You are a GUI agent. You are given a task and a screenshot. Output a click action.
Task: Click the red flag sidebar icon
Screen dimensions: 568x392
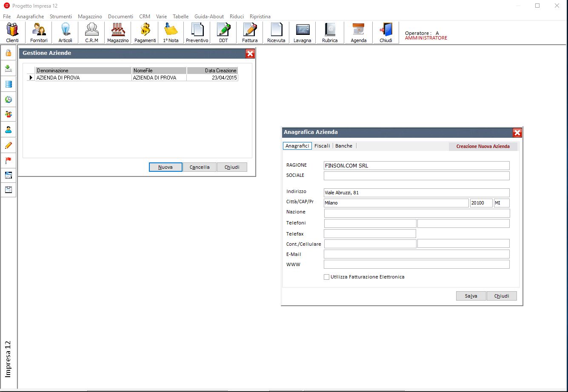click(9, 160)
